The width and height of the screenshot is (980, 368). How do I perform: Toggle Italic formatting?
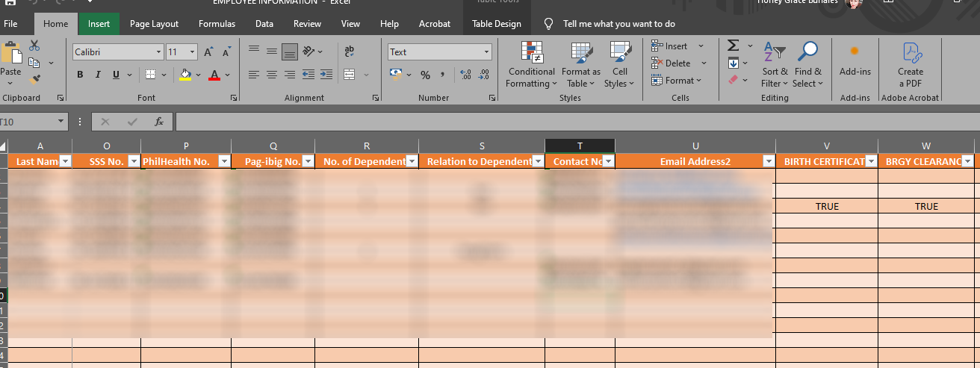click(98, 75)
